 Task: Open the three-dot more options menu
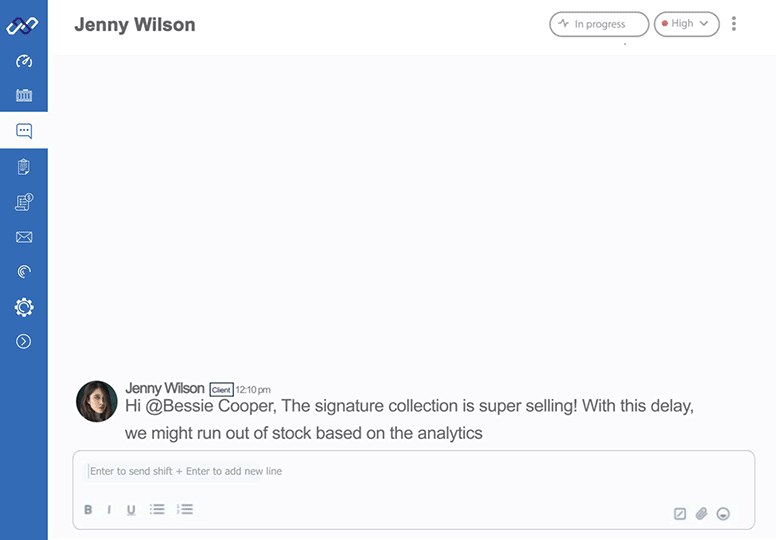734,24
